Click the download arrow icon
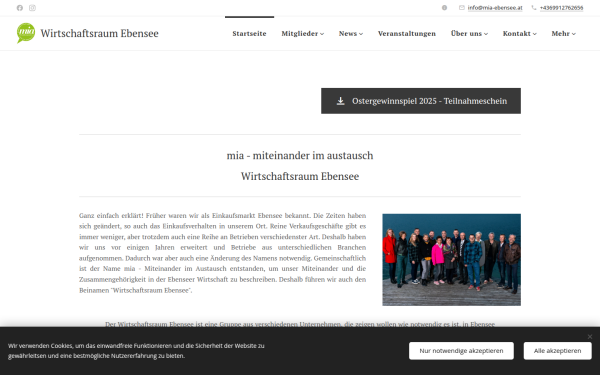600x375 pixels. click(340, 101)
